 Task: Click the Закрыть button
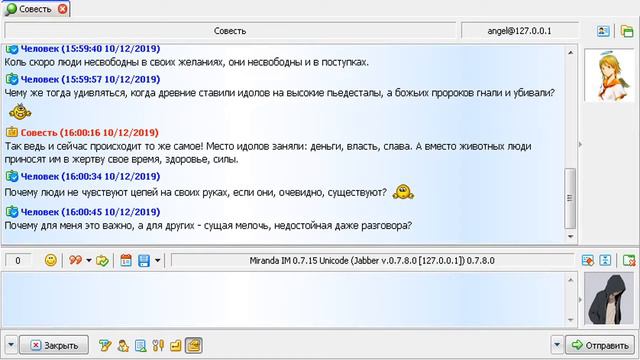tap(54, 345)
